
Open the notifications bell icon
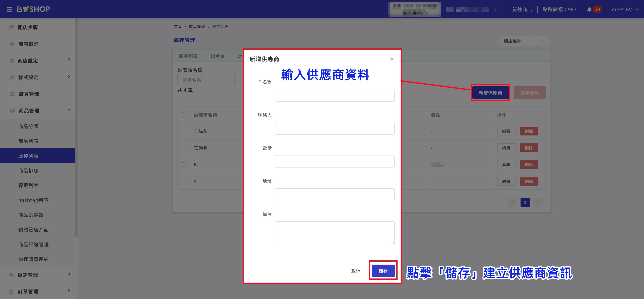point(589,9)
